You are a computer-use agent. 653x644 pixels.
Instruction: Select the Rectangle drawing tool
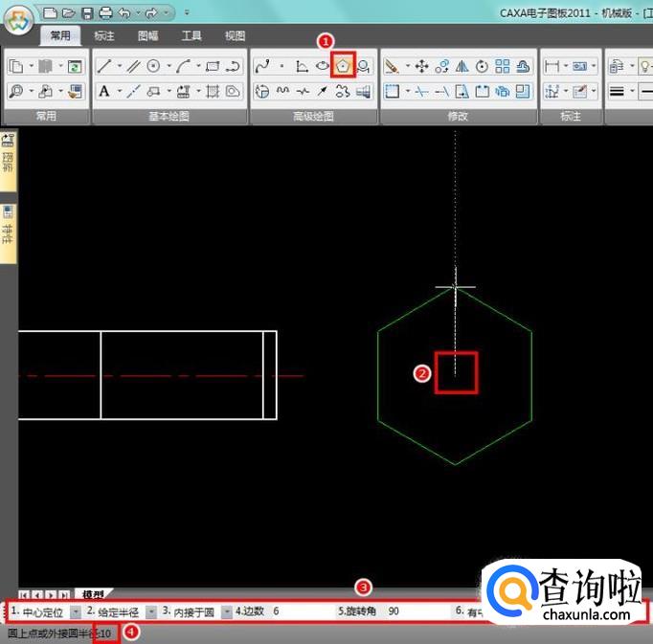[213, 66]
